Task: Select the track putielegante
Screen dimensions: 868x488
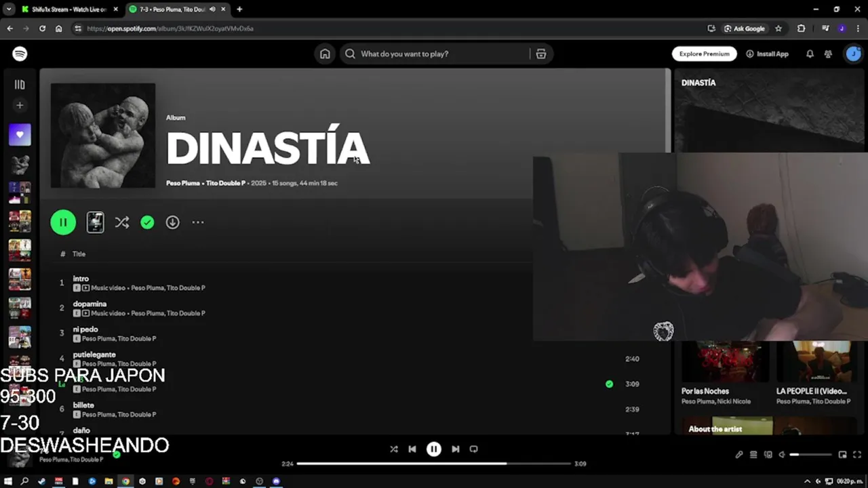Action: point(94,354)
